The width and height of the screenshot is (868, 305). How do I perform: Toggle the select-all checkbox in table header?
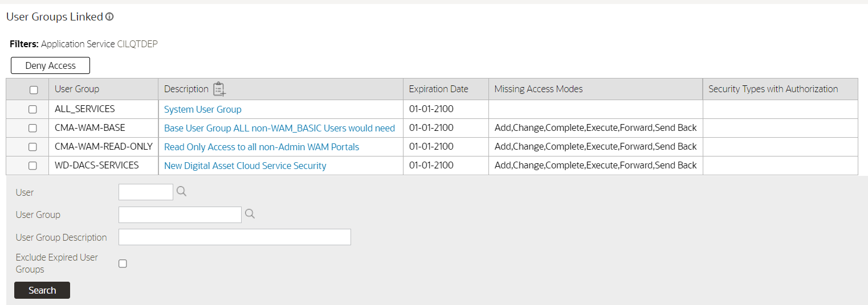tap(34, 90)
